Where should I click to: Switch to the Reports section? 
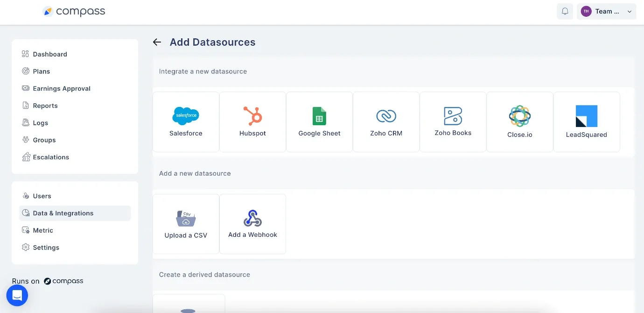(x=45, y=105)
